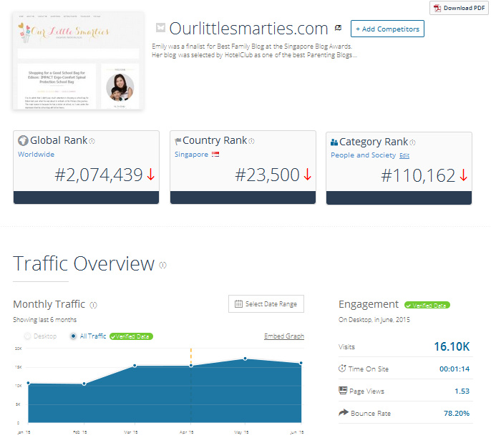Click the Jan 15 data point on graph
The image size is (491, 448).
click(29, 383)
